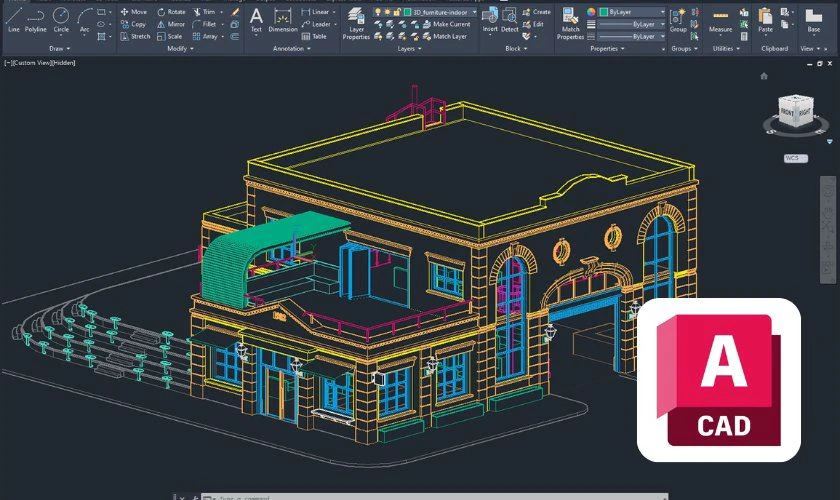The width and height of the screenshot is (840, 500).
Task: Toggle the layer freeze sun icon
Action: pos(387,11)
